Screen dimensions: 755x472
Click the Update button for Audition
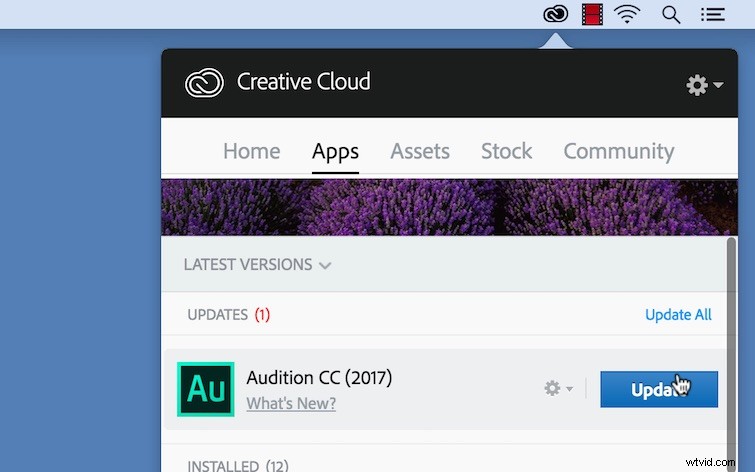[x=659, y=389]
